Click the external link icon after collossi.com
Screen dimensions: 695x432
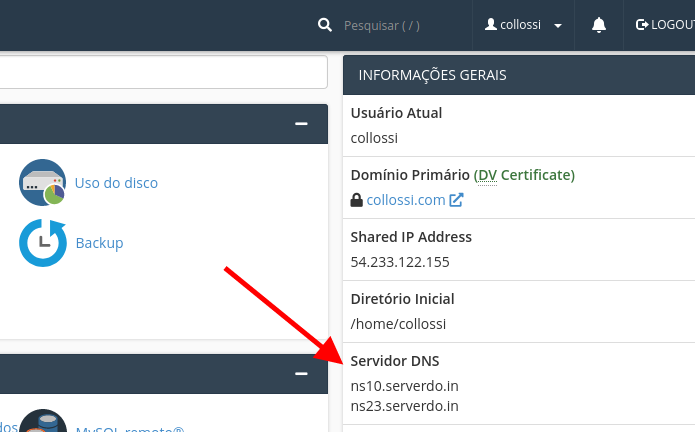pos(456,200)
